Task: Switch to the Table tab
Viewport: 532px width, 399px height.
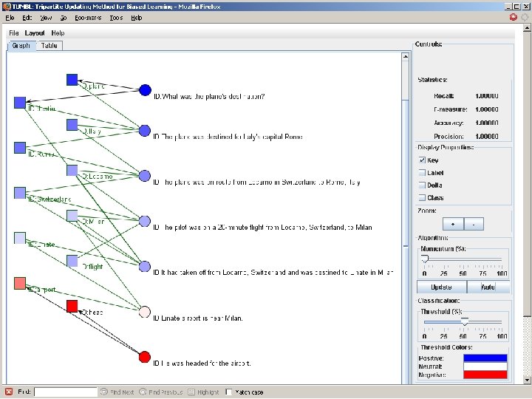Action: pyautogui.click(x=50, y=46)
